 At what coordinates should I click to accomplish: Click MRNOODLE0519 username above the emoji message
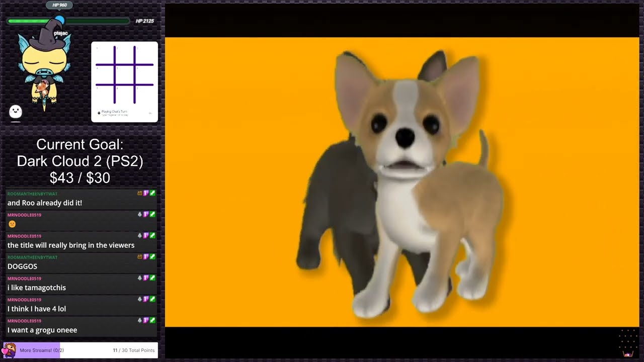tap(24, 215)
